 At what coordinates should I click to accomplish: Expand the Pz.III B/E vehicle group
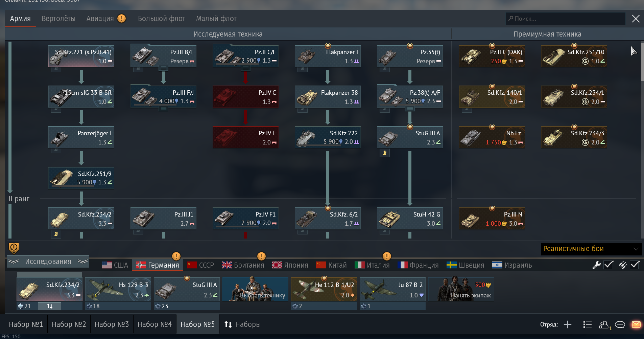164,68
